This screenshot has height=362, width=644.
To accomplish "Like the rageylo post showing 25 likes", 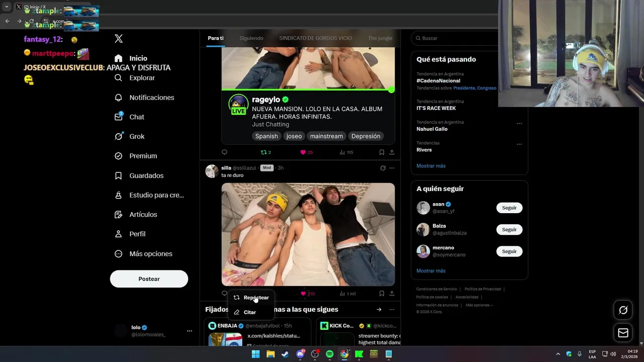I will pos(306,152).
